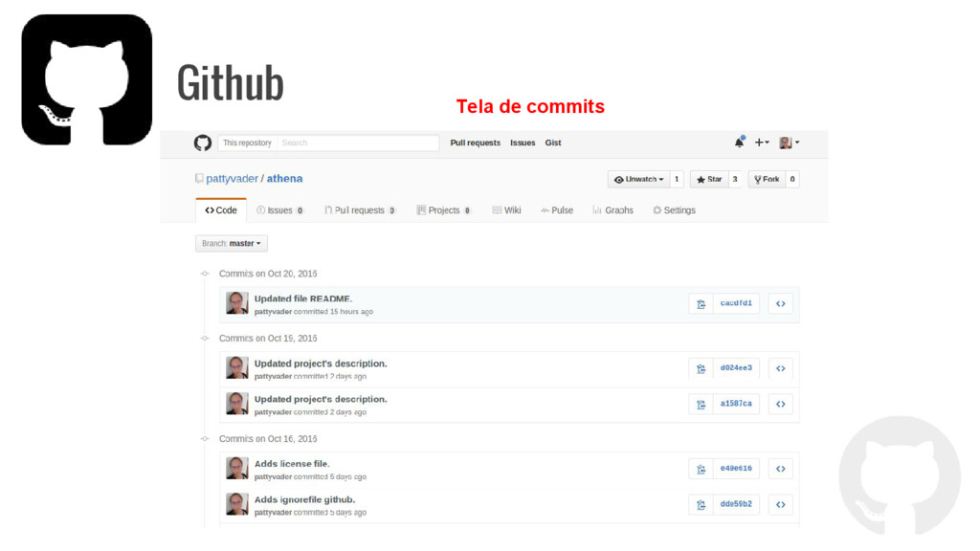Switch to the Settings tab
980x551 pixels.
coord(674,210)
